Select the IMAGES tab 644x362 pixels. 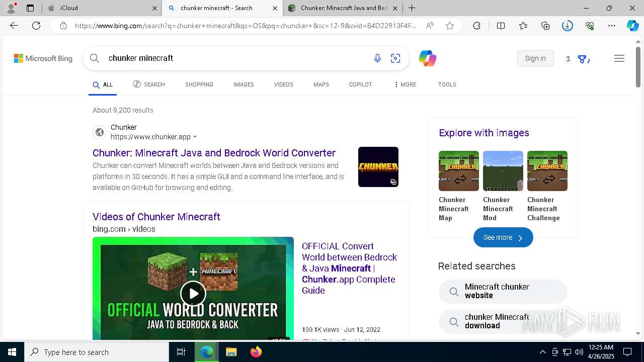[244, 84]
